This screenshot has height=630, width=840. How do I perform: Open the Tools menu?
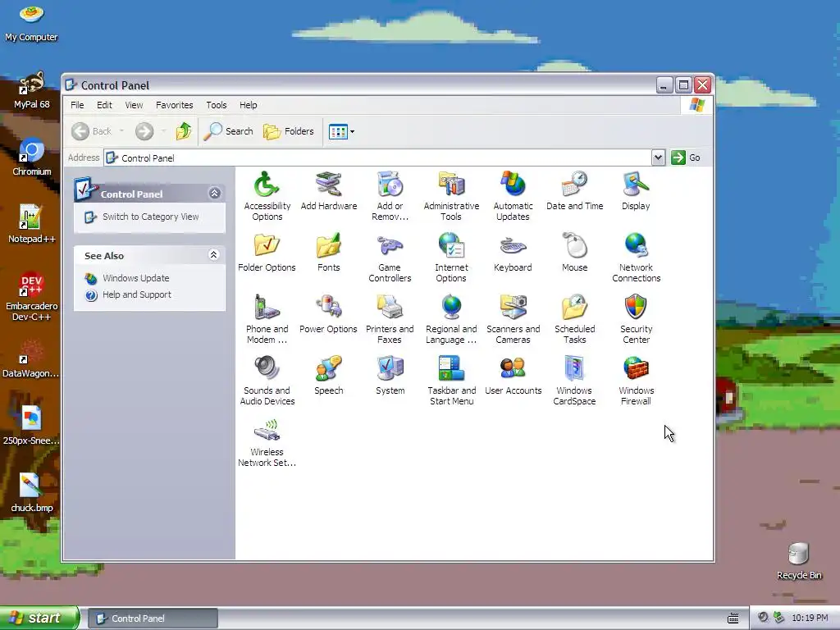tap(217, 105)
